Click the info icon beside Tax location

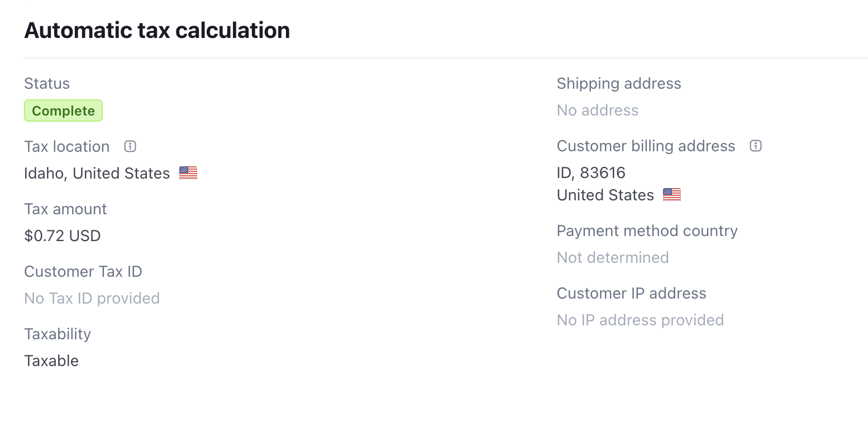(130, 147)
